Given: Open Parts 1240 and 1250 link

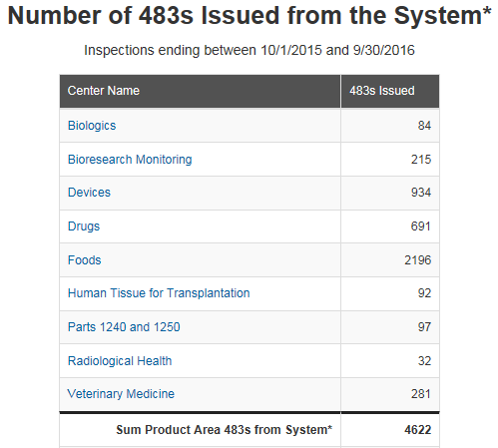Looking at the screenshot, I should [124, 327].
